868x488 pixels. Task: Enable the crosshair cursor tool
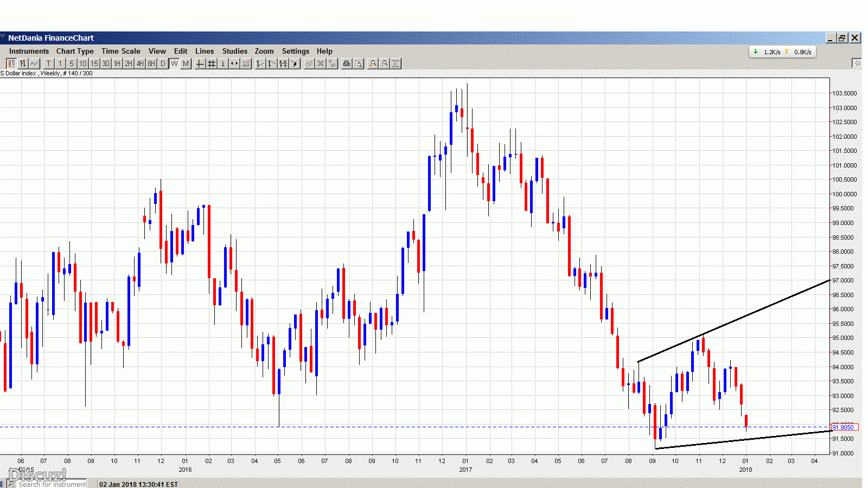(x=200, y=63)
